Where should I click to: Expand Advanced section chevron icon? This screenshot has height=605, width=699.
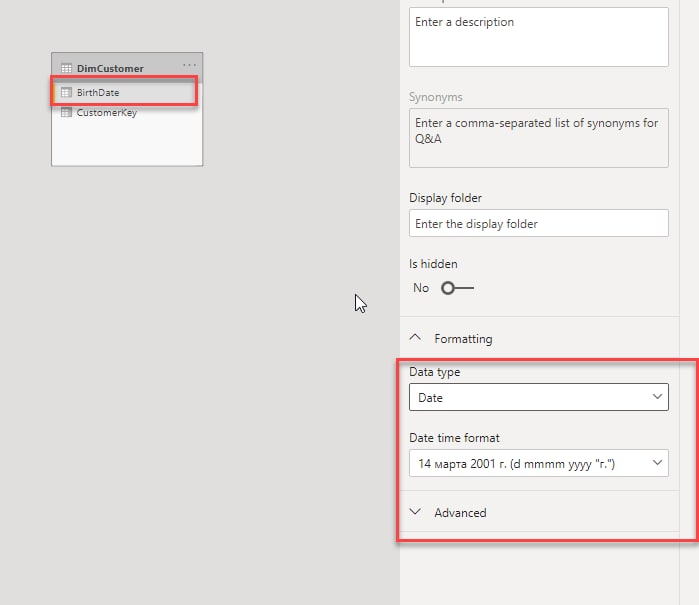[415, 512]
